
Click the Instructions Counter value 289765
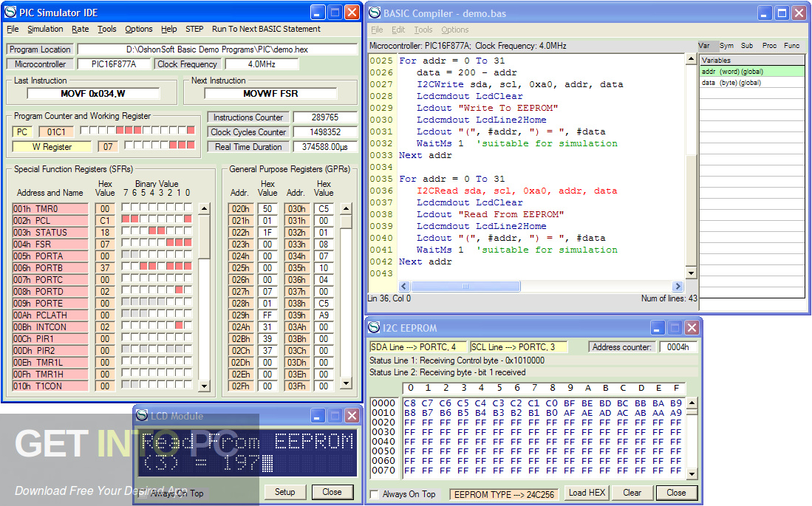point(324,117)
